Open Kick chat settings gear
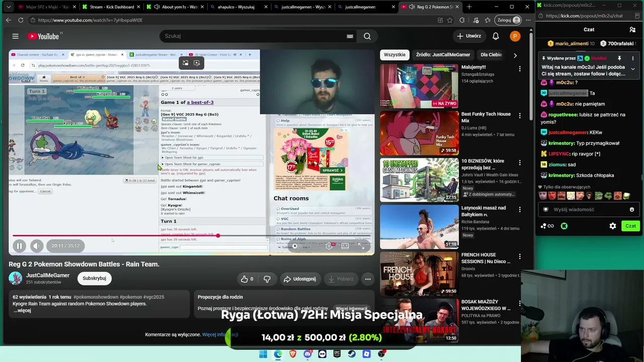 613,226
